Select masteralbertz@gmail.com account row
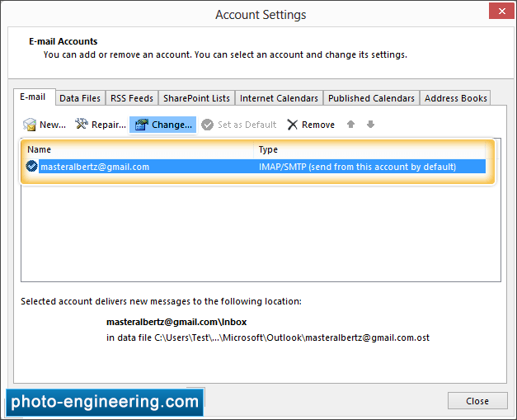Screen dimensions: 517x420 [x=255, y=167]
